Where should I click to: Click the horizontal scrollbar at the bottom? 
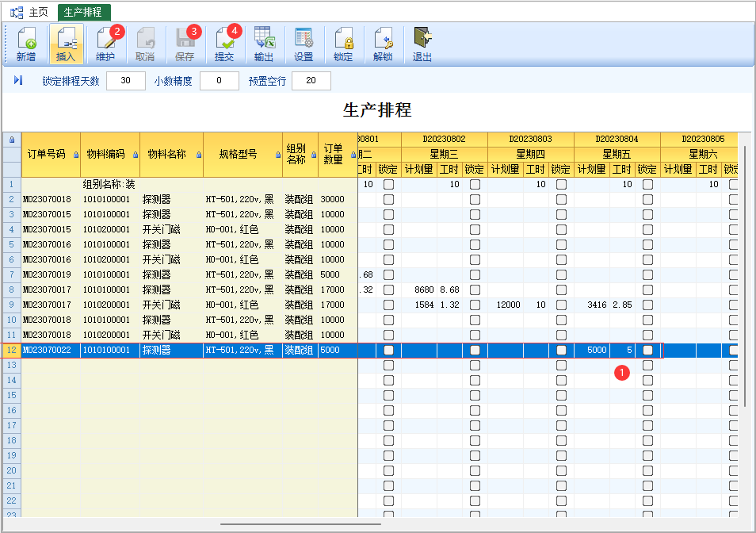pos(301,523)
